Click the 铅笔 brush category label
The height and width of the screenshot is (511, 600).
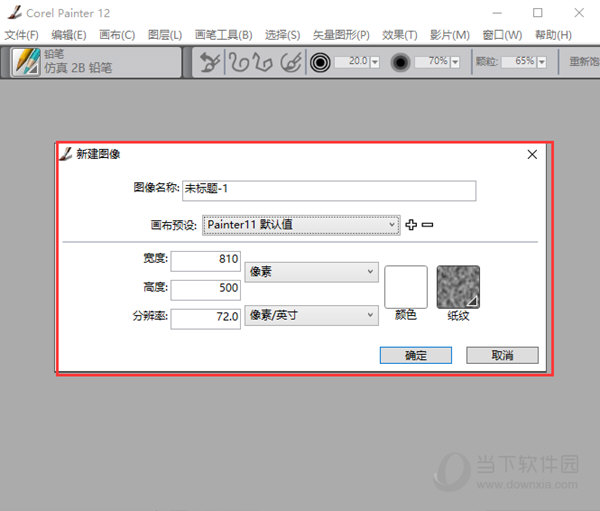54,54
